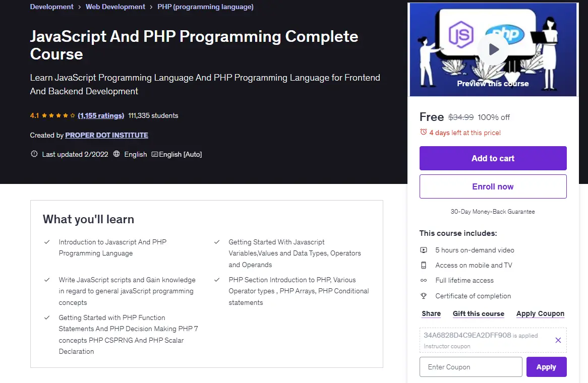Click the course preview thumbnail image
The image size is (588, 383).
tap(493, 49)
